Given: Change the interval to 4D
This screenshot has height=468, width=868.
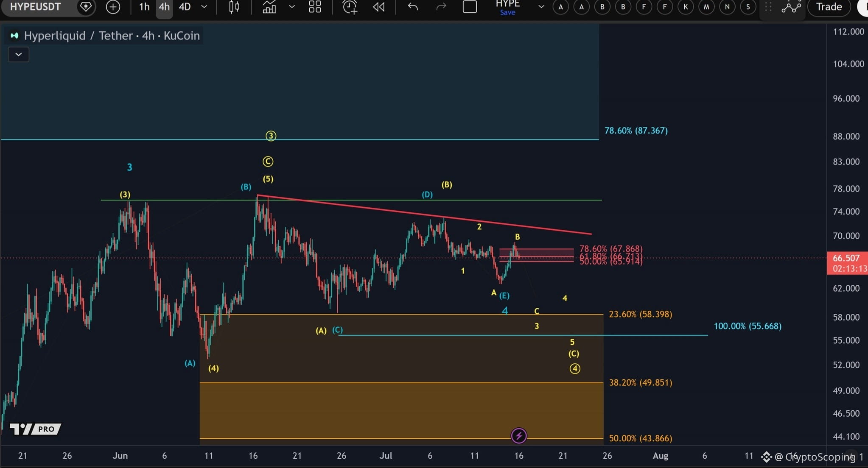Looking at the screenshot, I should 185,7.
